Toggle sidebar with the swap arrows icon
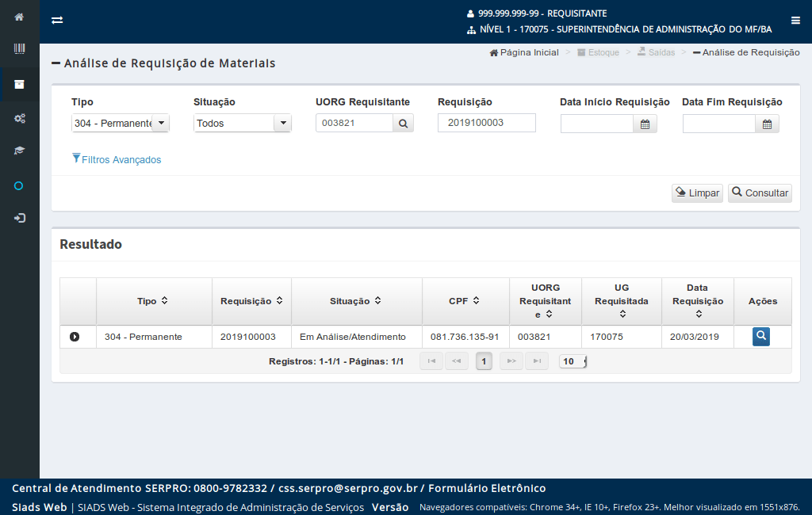This screenshot has height=515, width=812. (x=57, y=20)
